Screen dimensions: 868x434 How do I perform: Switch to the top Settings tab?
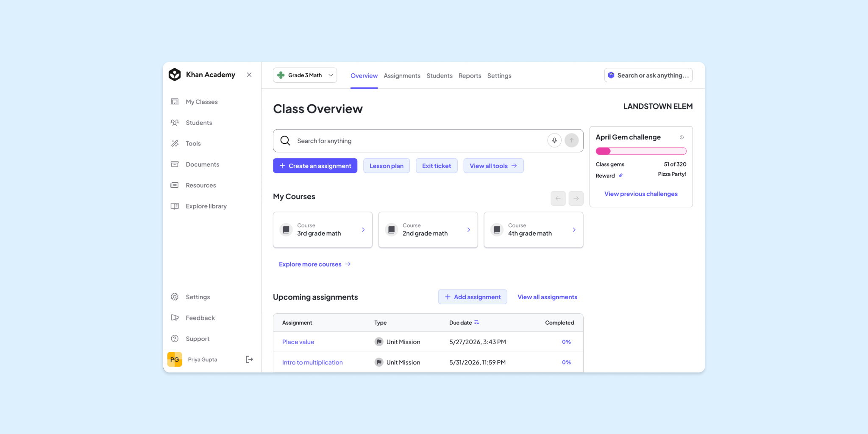(x=499, y=75)
